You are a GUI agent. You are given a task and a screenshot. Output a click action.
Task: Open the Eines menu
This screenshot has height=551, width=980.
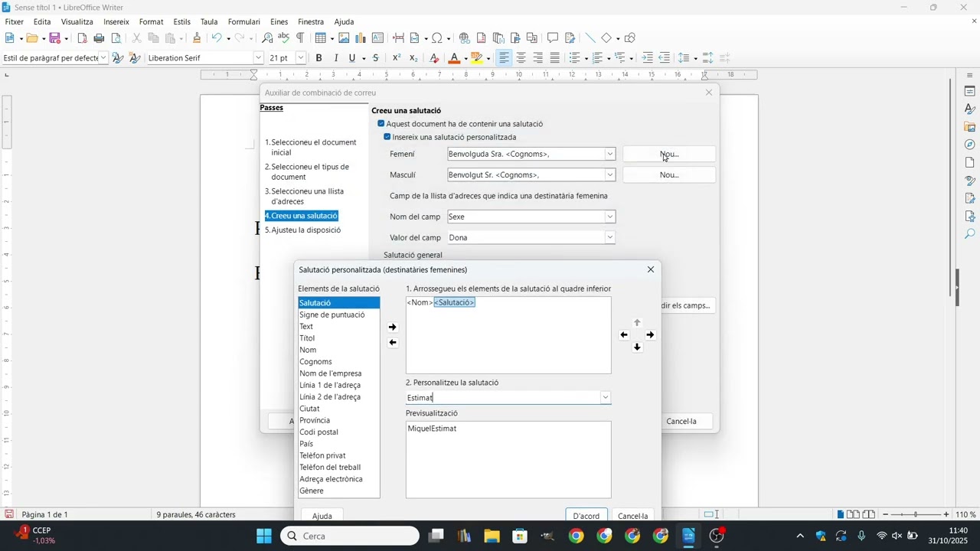279,22
